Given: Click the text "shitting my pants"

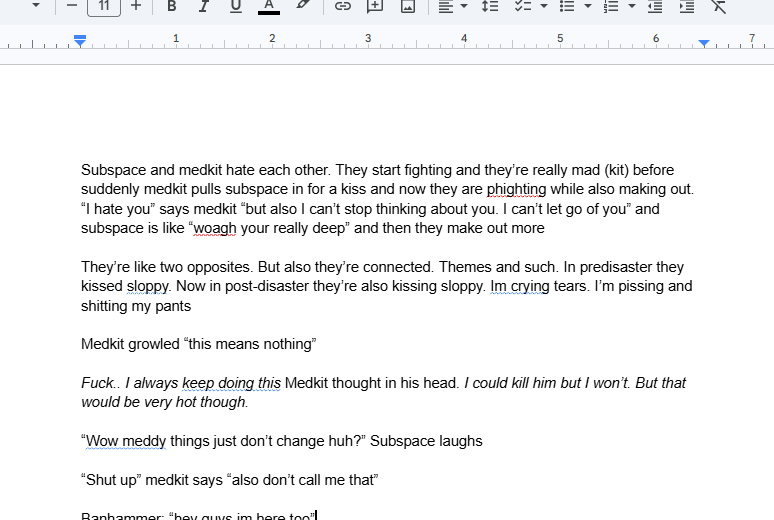Looking at the screenshot, I should click(x=136, y=306).
